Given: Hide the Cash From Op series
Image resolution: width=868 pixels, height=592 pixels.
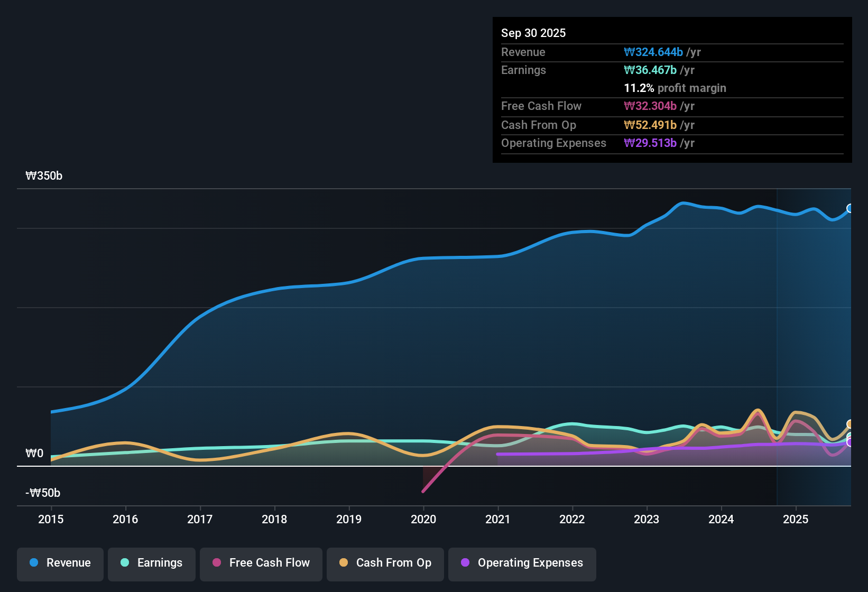Looking at the screenshot, I should 385,563.
